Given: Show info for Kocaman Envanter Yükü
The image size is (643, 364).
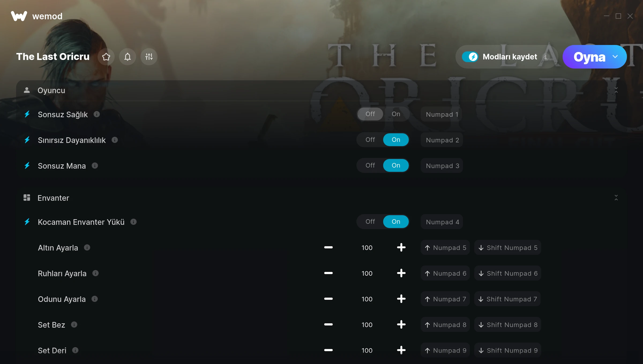Looking at the screenshot, I should tap(133, 222).
